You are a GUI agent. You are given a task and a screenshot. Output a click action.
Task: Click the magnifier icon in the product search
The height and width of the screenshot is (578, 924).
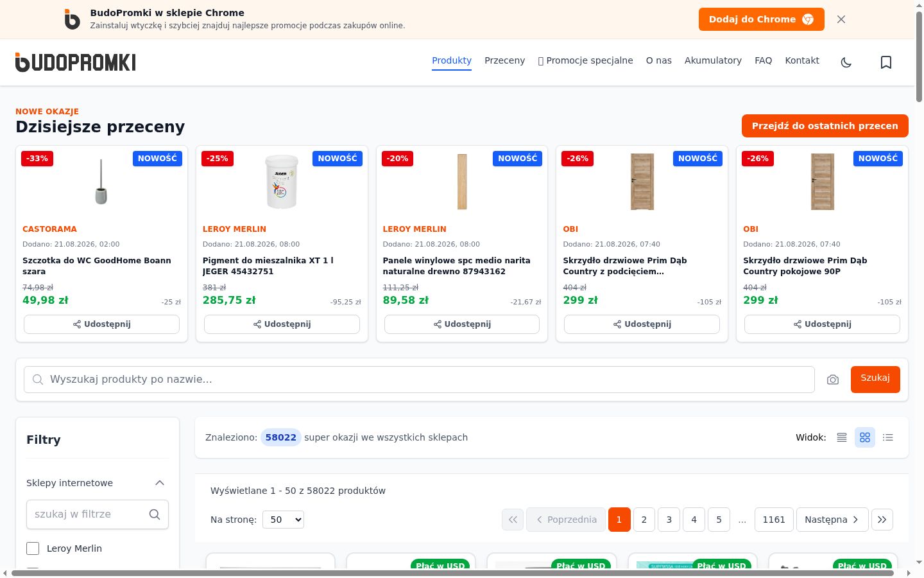[38, 380]
